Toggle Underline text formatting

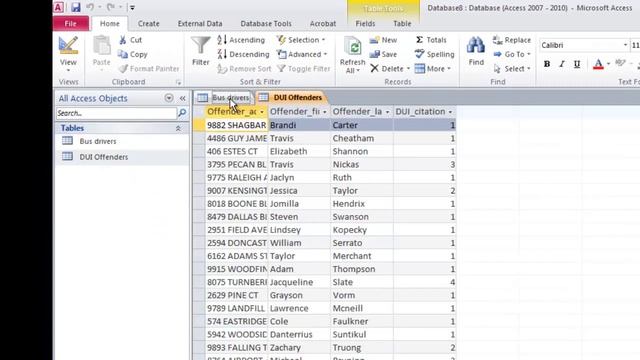[577, 64]
